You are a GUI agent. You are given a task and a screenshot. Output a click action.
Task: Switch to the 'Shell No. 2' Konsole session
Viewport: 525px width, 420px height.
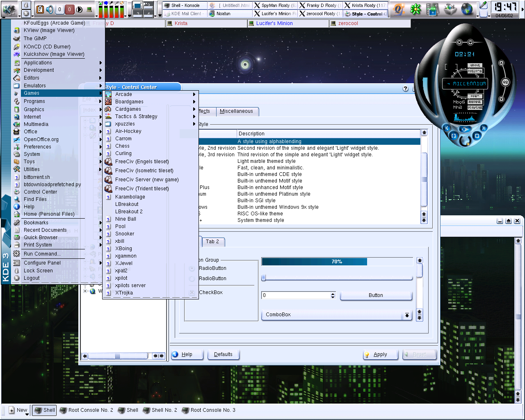tap(160, 410)
